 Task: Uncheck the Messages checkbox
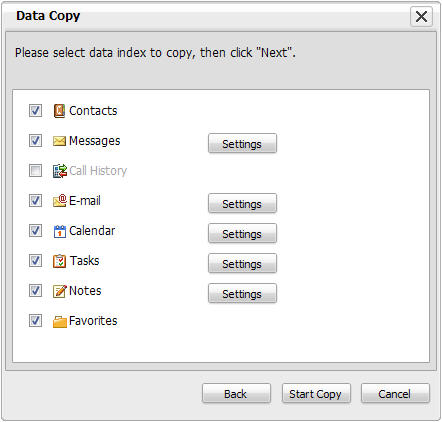(x=35, y=141)
